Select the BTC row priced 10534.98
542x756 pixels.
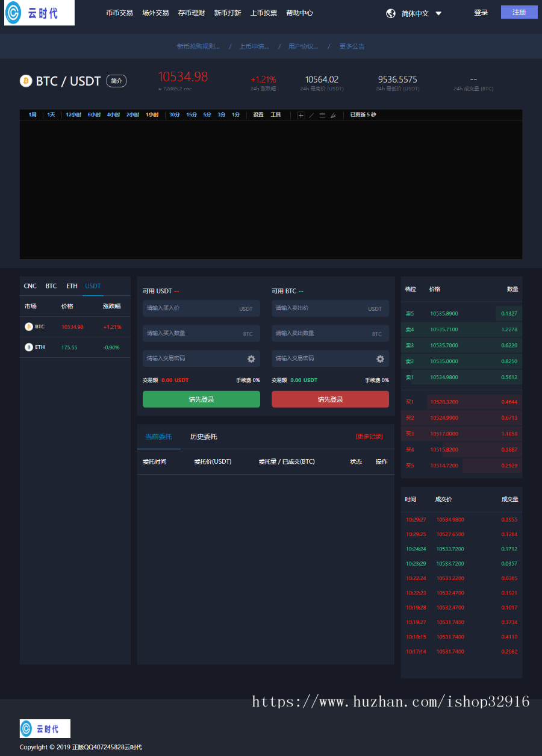75,326
